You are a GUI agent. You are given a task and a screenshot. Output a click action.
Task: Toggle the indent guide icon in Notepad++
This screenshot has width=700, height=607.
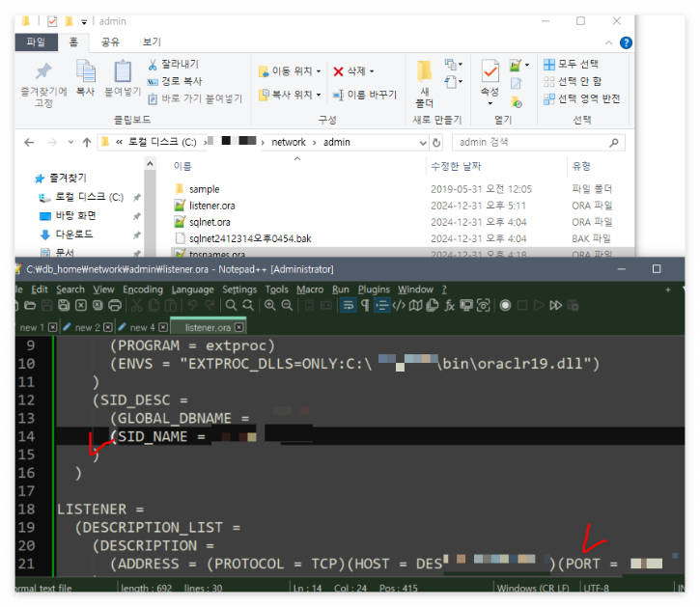pos(381,305)
